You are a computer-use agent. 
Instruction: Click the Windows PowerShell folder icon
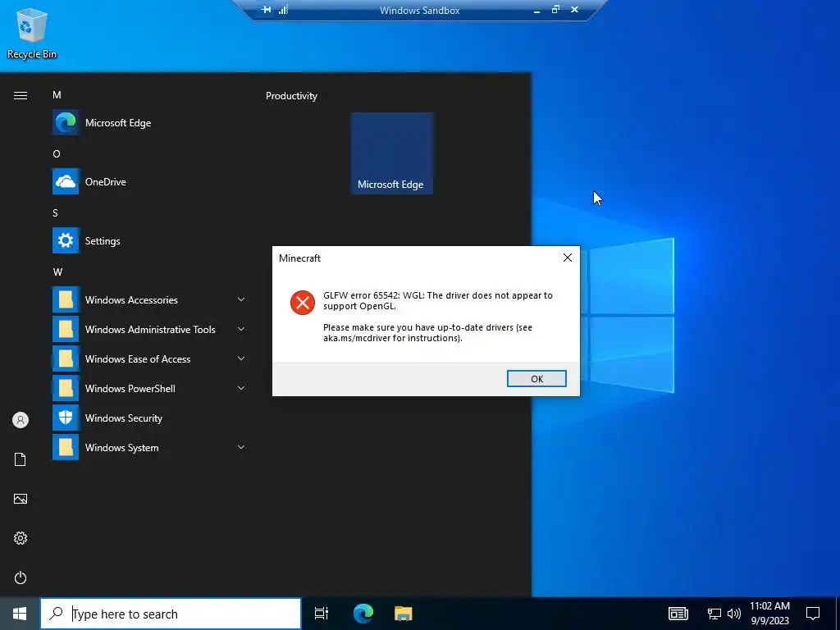(x=66, y=388)
